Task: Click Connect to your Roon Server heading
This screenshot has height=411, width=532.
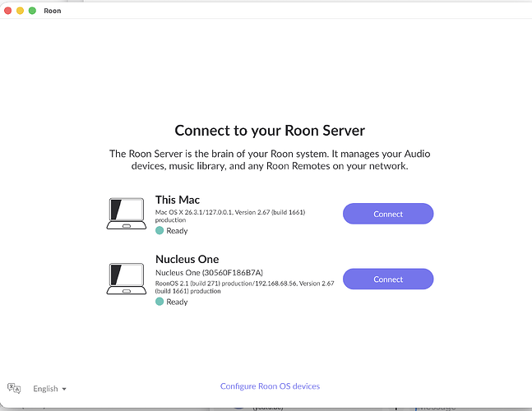Action: pyautogui.click(x=270, y=131)
